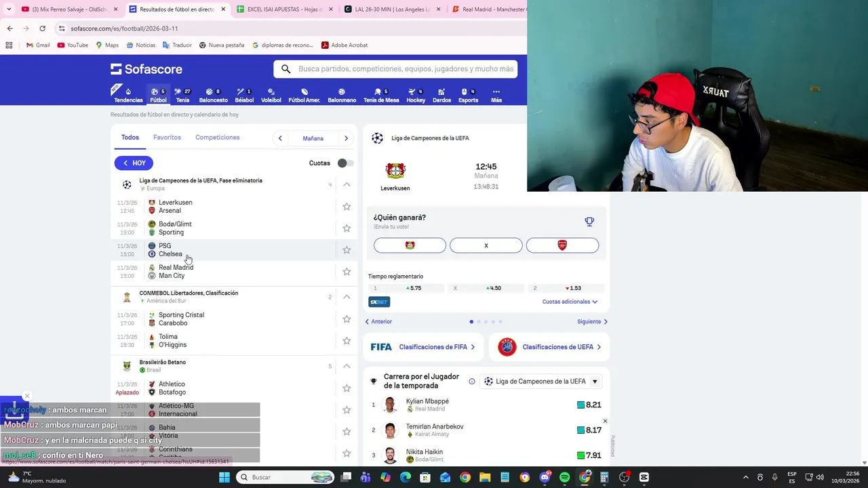Star the PSG vs Chelsea match
This screenshot has height=488, width=868.
tap(347, 250)
